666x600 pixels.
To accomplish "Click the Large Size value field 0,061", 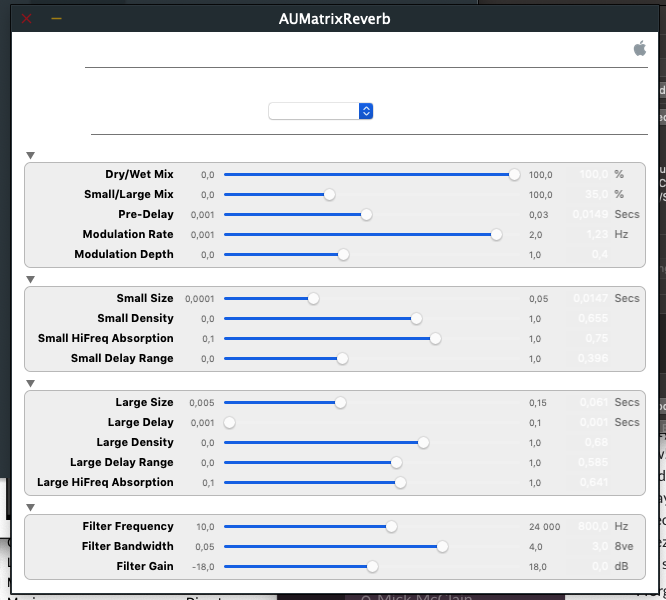I will 589,402.
